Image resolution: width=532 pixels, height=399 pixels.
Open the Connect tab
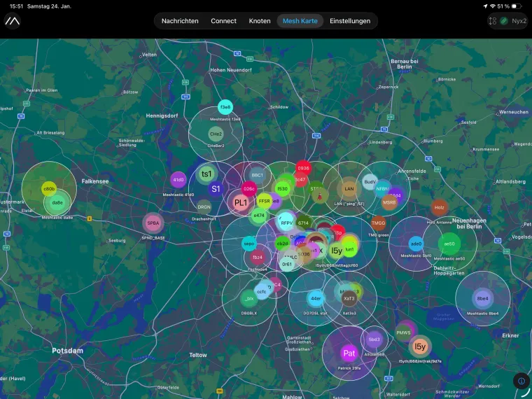(223, 21)
